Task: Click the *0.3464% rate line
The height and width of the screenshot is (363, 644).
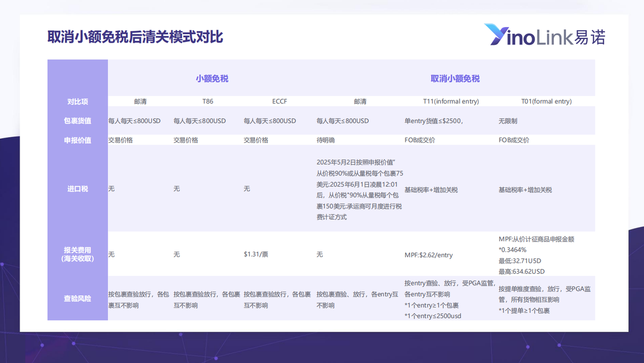Action: (x=513, y=250)
